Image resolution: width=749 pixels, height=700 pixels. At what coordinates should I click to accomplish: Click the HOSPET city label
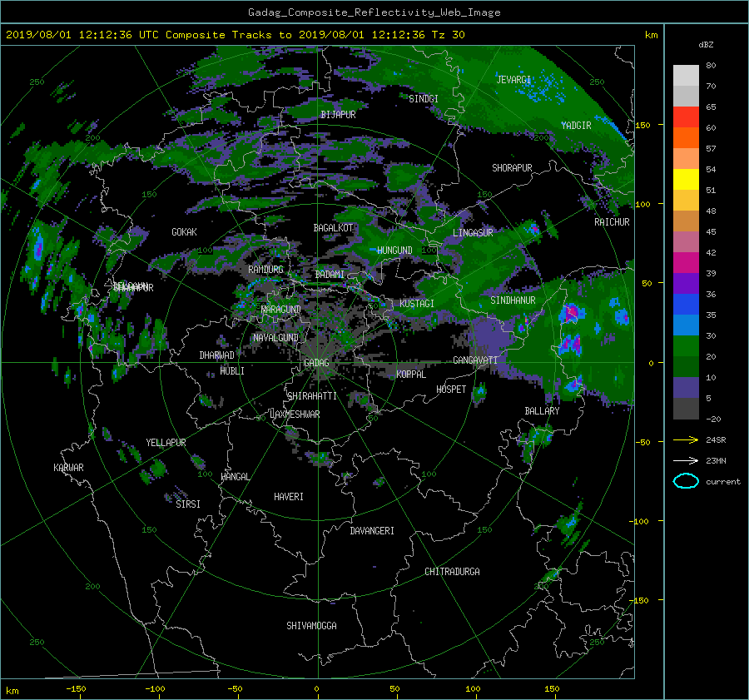[451, 390]
